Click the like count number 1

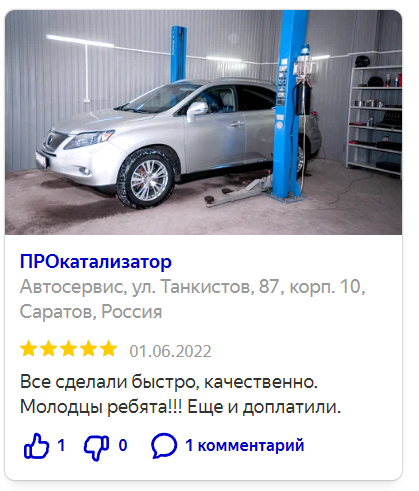point(61,445)
